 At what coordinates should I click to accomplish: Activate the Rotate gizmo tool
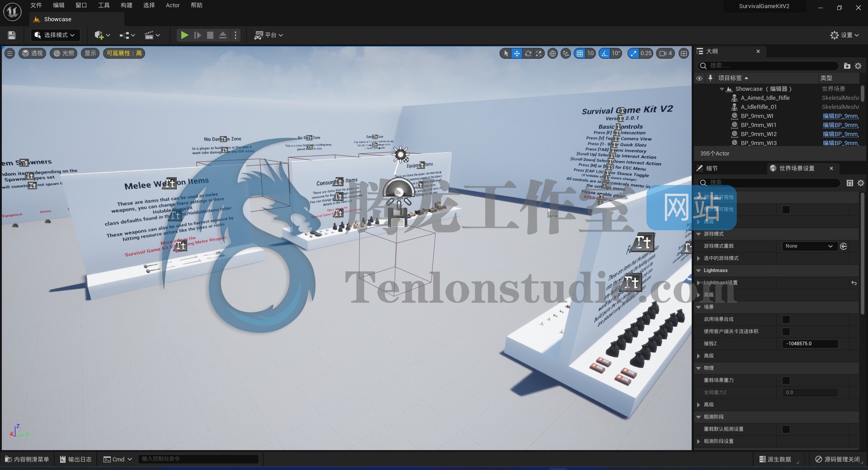(x=528, y=53)
